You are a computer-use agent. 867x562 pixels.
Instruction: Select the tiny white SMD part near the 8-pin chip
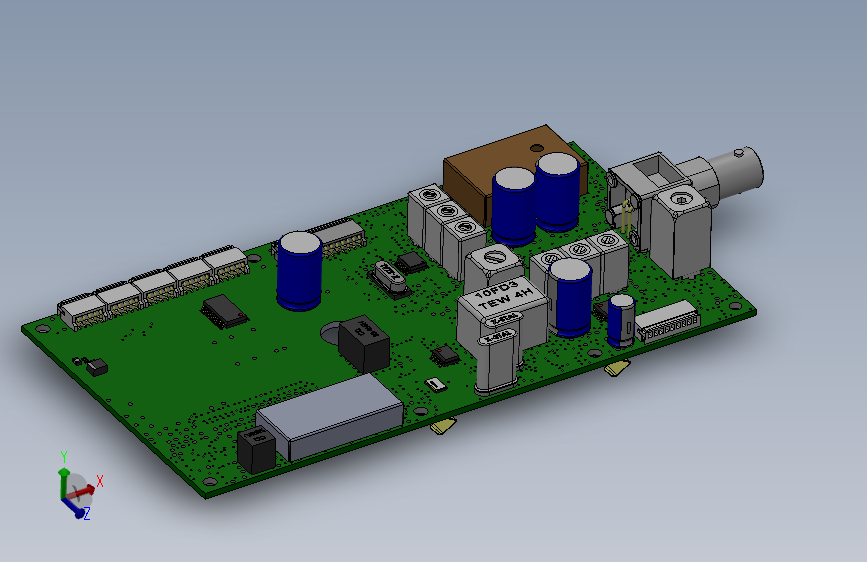[x=436, y=384]
